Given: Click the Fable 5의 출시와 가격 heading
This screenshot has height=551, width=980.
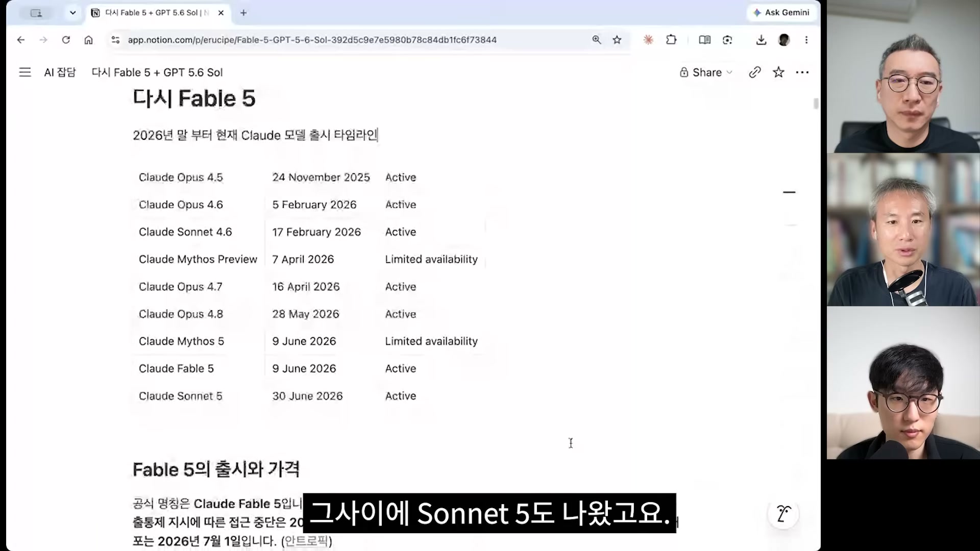Looking at the screenshot, I should 216,469.
